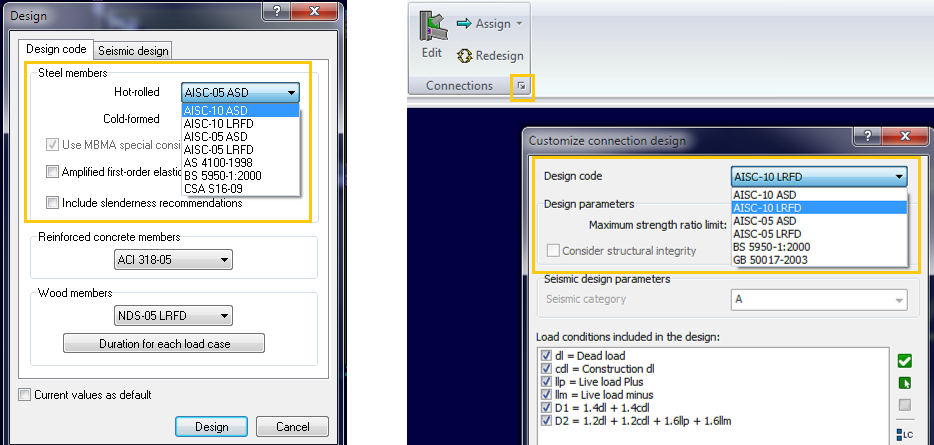Uncheck llm = Live load minus
The width and height of the screenshot is (934, 445).
pyautogui.click(x=547, y=395)
